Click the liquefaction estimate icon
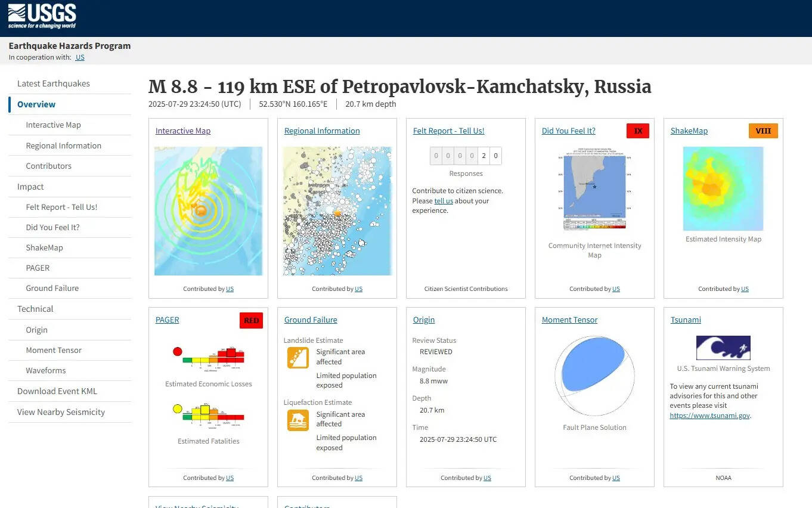The width and height of the screenshot is (812, 508). [x=297, y=420]
